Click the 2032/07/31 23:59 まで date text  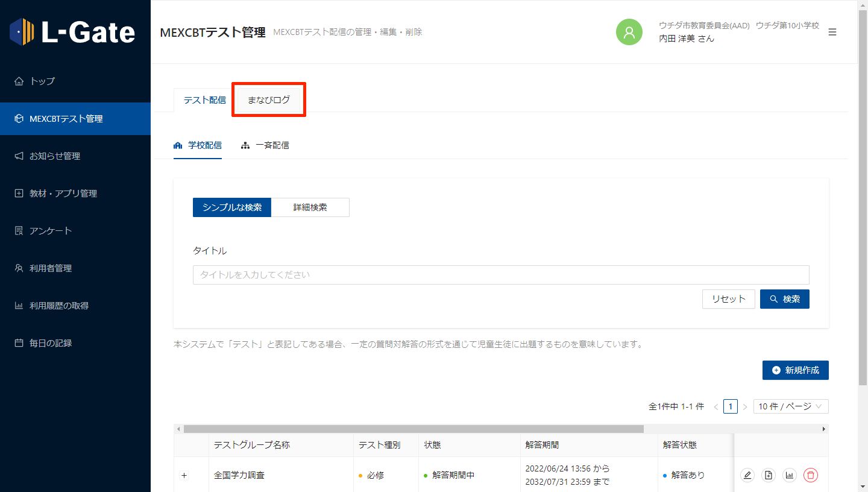point(567,482)
